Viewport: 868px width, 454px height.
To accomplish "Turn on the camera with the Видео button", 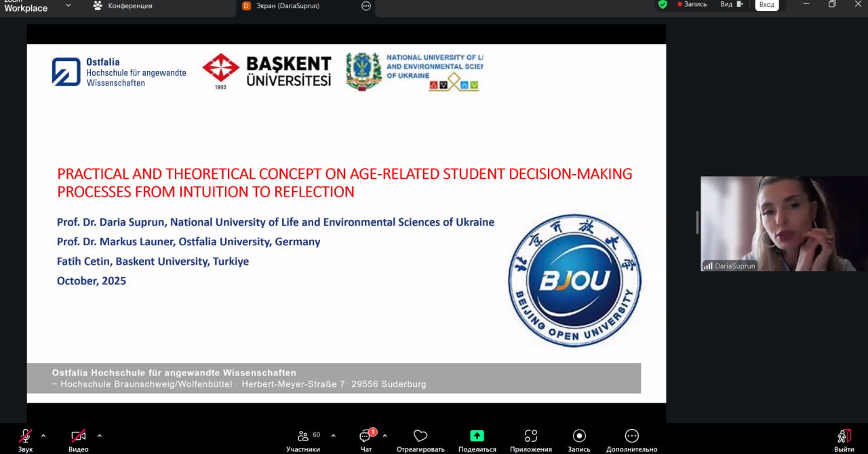I will pyautogui.click(x=78, y=436).
